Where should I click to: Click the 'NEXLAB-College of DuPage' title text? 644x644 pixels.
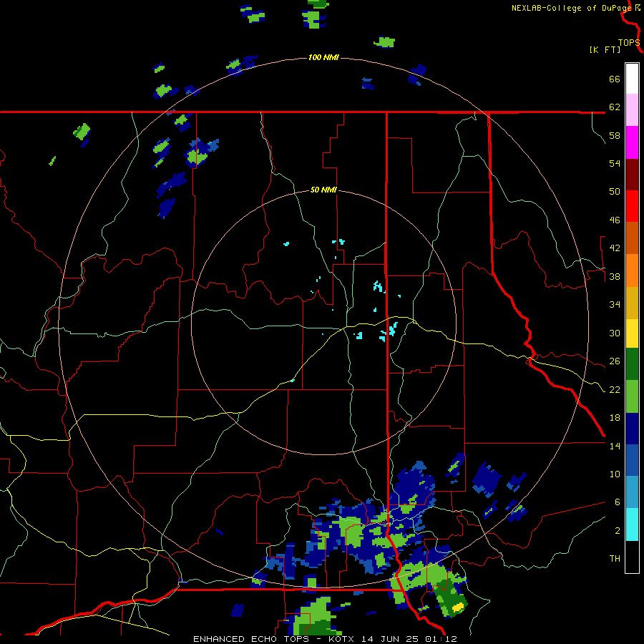coord(572,8)
